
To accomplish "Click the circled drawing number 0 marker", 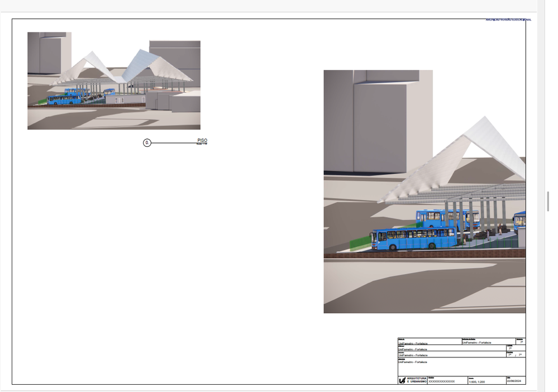I will tap(147, 142).
